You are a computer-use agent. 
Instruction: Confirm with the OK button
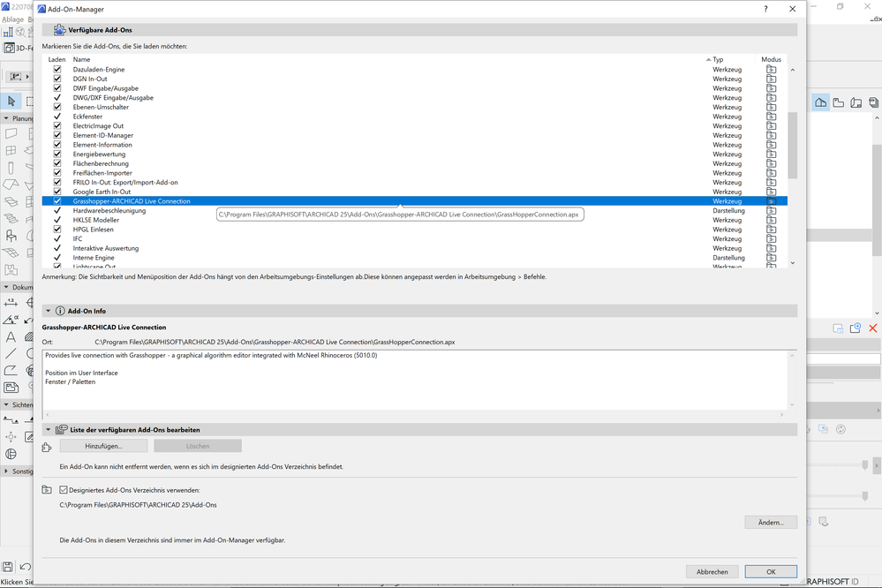771,572
